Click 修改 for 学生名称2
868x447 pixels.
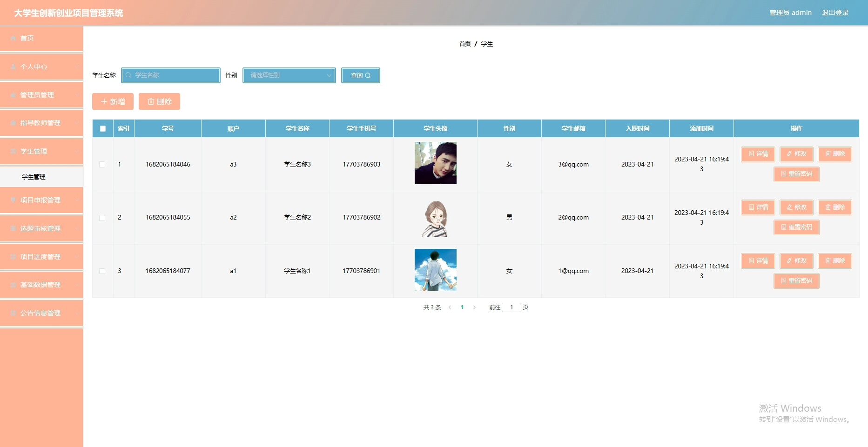tap(796, 207)
